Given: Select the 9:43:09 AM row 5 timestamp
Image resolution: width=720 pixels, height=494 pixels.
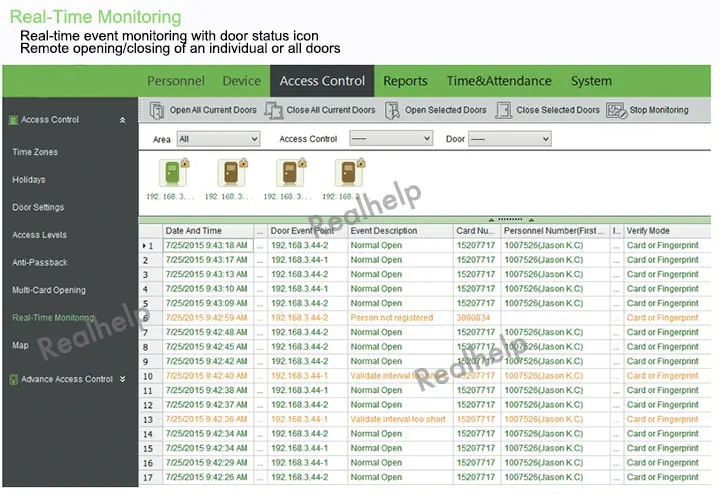Looking at the screenshot, I should (x=207, y=303).
